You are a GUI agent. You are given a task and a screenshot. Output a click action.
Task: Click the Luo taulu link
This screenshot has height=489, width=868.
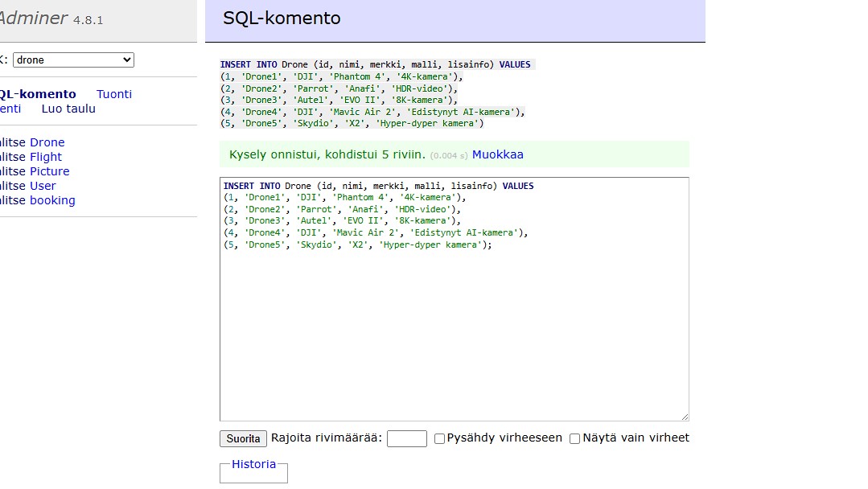pos(68,109)
